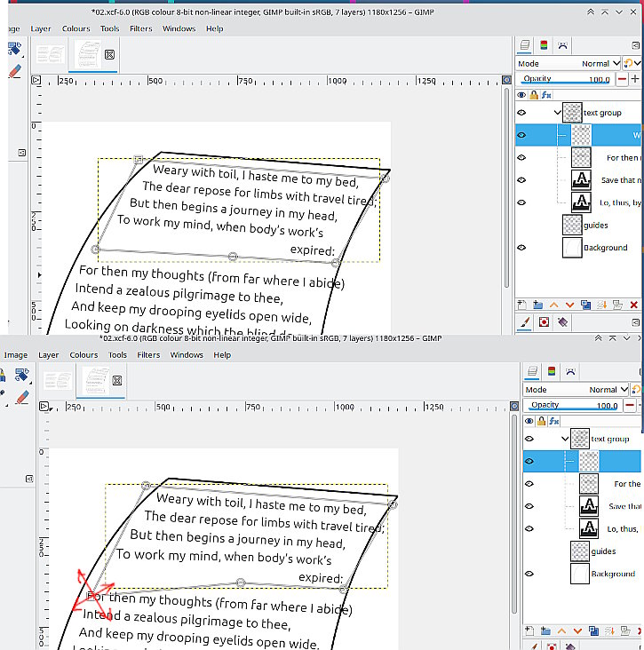644x650 pixels.
Task: Close the upper image tab thumbnail
Action: 109,55
